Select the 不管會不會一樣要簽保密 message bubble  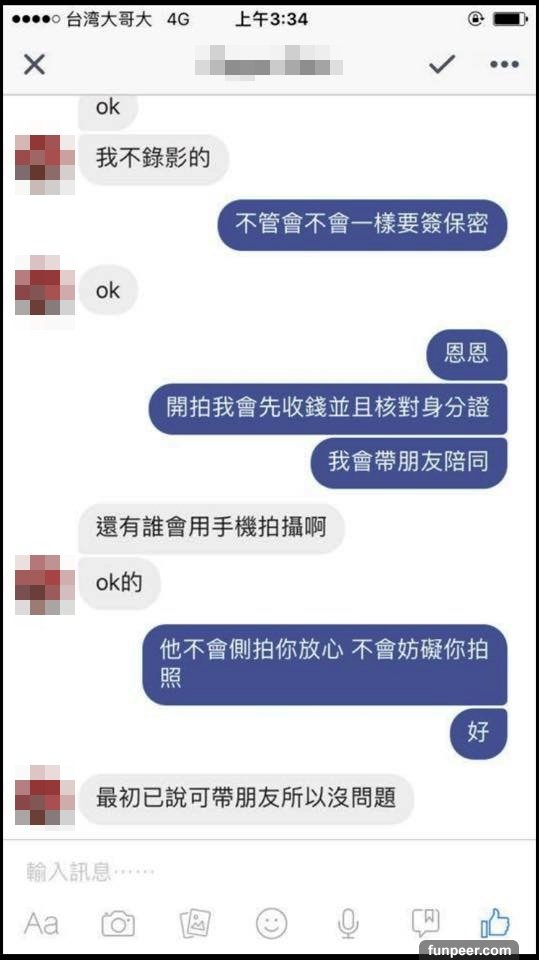point(362,224)
